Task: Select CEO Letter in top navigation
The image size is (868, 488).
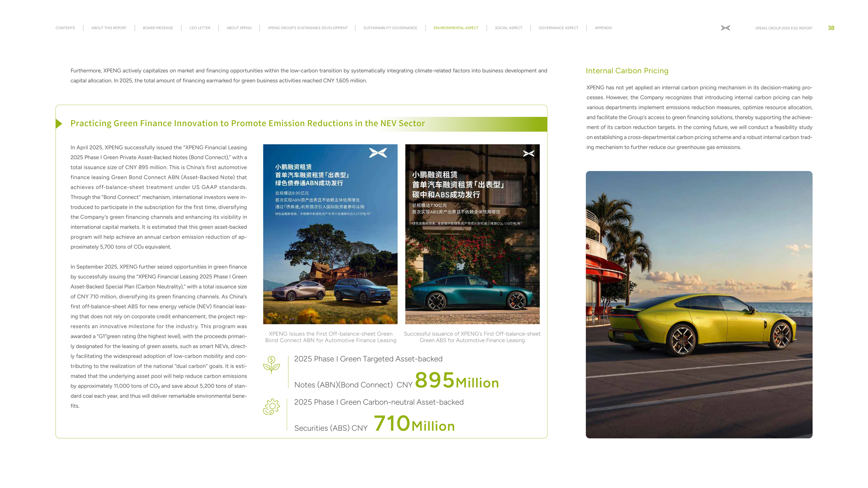Action: pos(200,28)
